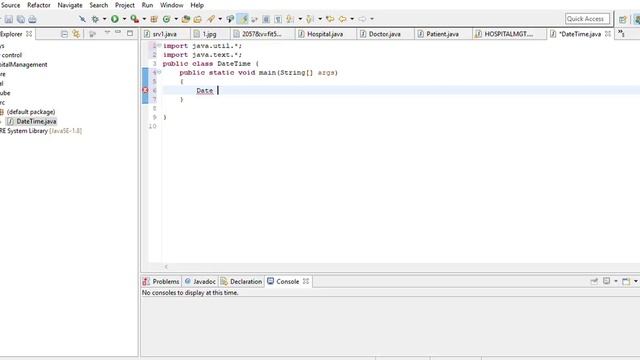Click the Open Task folder icon
Screen dimensions: 640x360
click(x=198, y=19)
